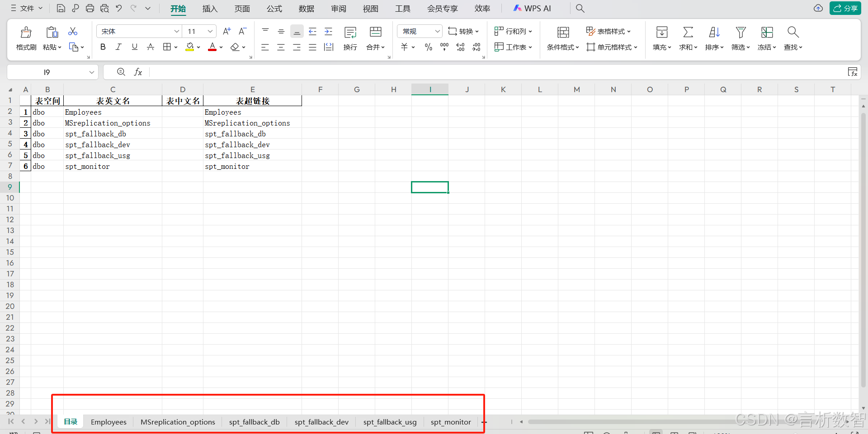Screen dimensions: 868x434
Task: Click the decrease decimal places icon
Action: [x=476, y=47]
